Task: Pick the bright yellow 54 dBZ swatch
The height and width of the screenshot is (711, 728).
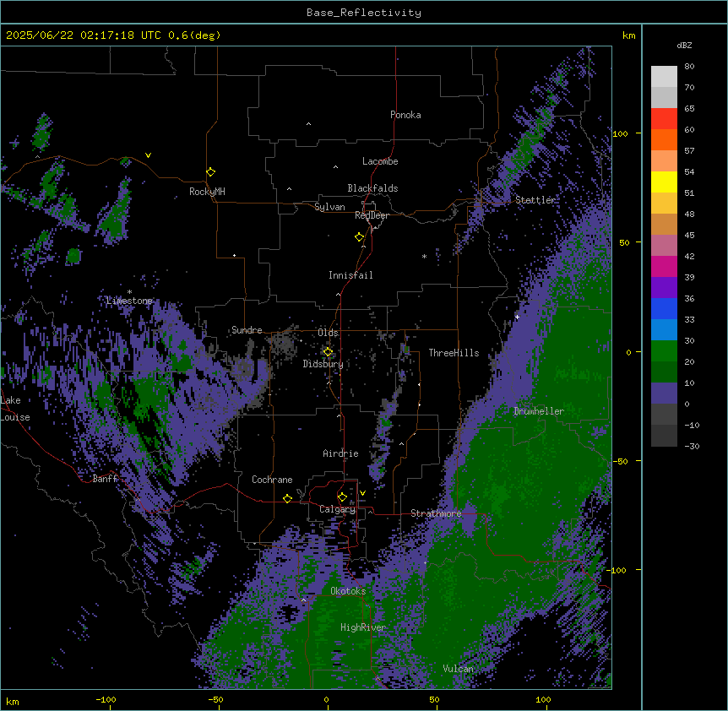Action: tap(664, 182)
